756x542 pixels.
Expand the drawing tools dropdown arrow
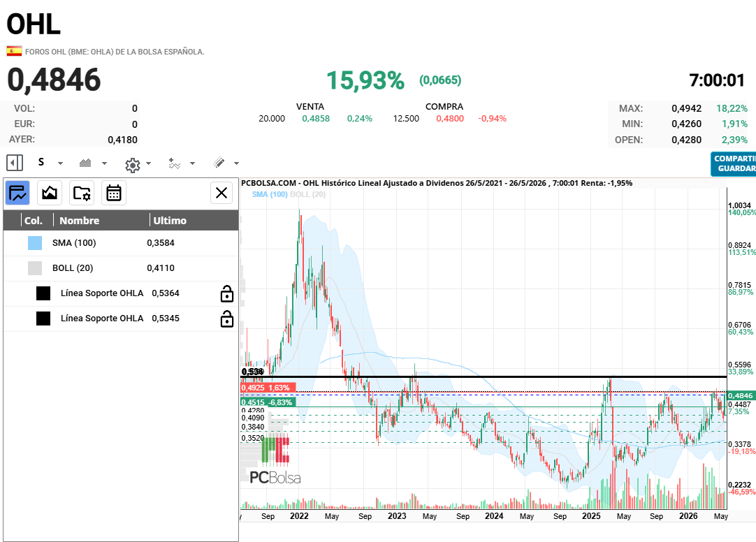(x=236, y=163)
